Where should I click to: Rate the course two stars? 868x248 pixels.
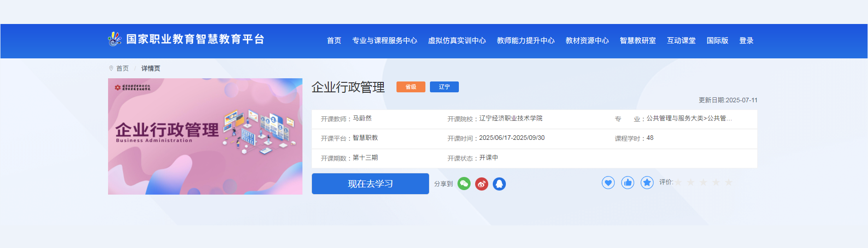pos(691,182)
